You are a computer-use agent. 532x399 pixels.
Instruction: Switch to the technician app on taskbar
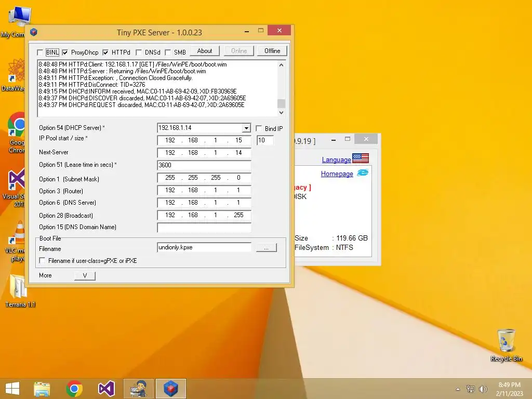point(138,389)
